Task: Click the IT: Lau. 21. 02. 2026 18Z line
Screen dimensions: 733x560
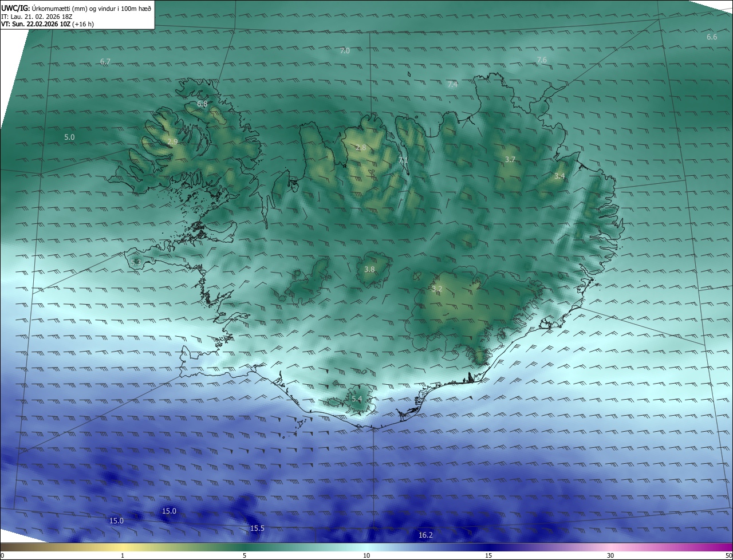Action: 37,17
